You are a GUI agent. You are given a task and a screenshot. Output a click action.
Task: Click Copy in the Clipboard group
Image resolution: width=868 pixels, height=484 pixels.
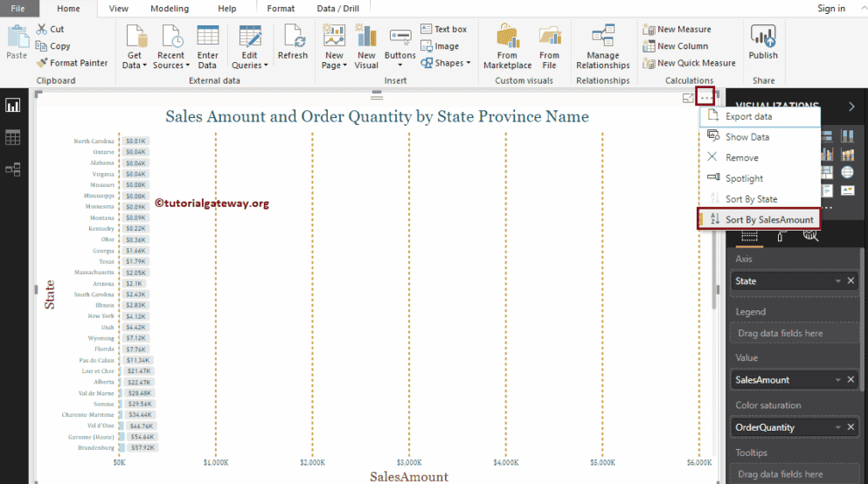click(x=53, y=46)
